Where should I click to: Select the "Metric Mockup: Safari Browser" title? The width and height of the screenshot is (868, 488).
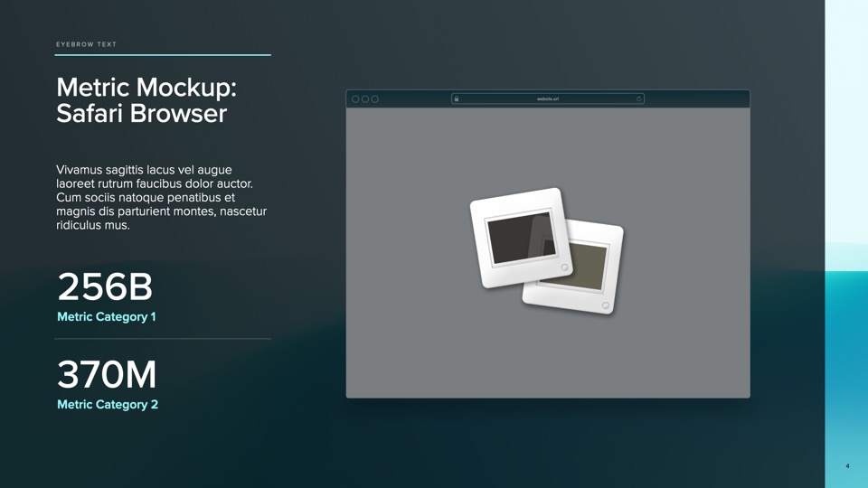point(146,100)
